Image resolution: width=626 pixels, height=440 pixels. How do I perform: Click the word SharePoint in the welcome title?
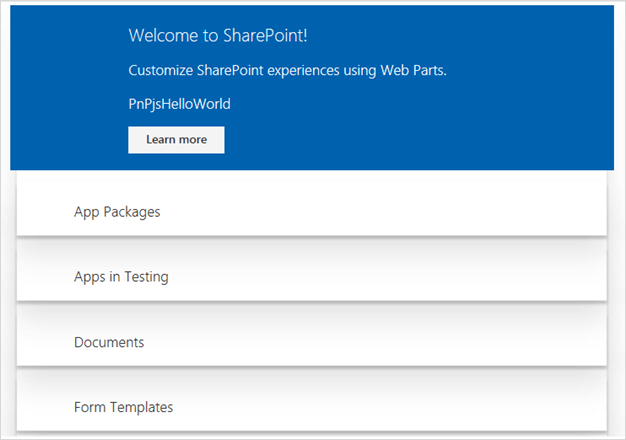click(x=258, y=37)
